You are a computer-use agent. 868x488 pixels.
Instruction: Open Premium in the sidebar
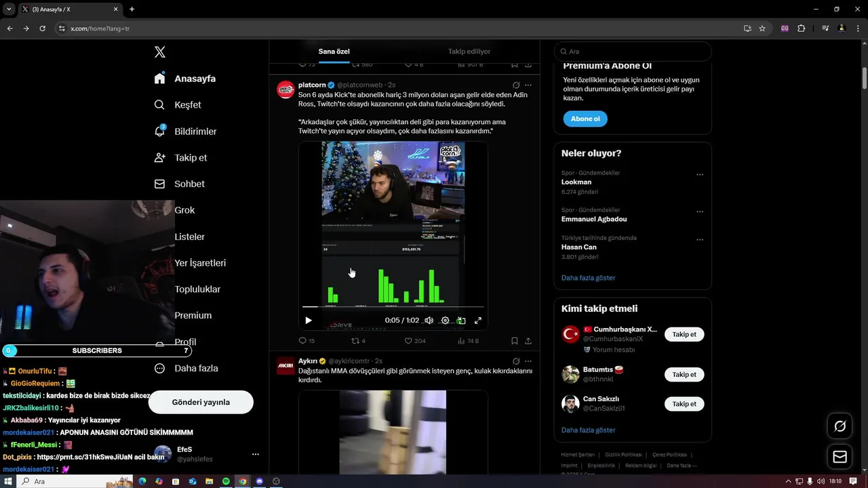point(193,315)
